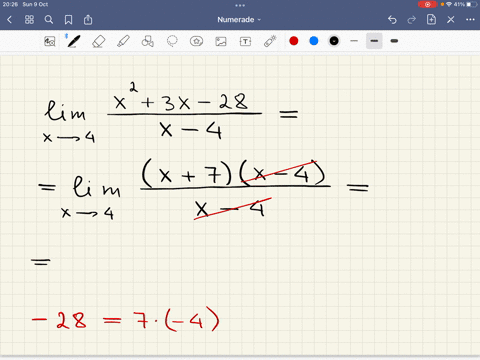Insert an image with Image tool
The width and height of the screenshot is (480, 360).
[x=221, y=41]
